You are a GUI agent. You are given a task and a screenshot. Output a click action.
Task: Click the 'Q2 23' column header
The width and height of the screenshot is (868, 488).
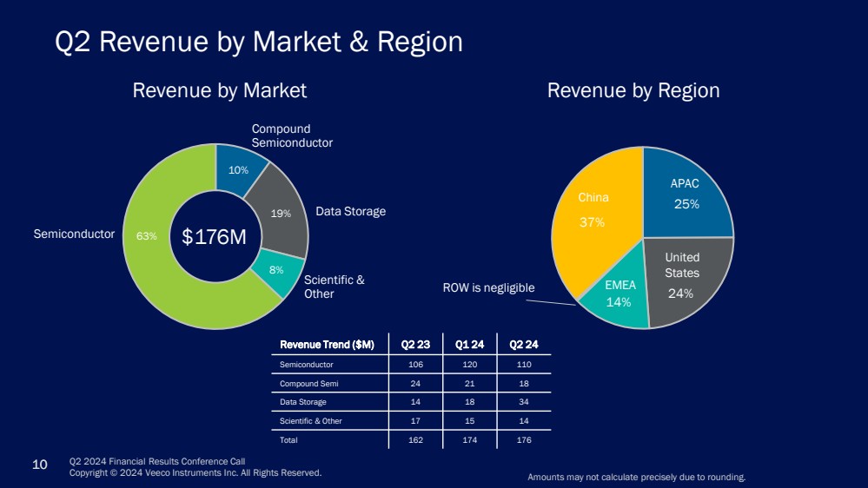[415, 345]
